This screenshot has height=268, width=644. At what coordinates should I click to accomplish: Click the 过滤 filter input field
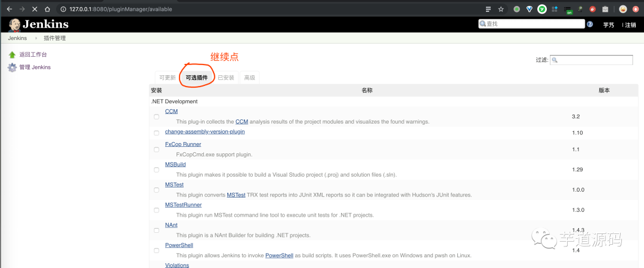[x=592, y=60]
